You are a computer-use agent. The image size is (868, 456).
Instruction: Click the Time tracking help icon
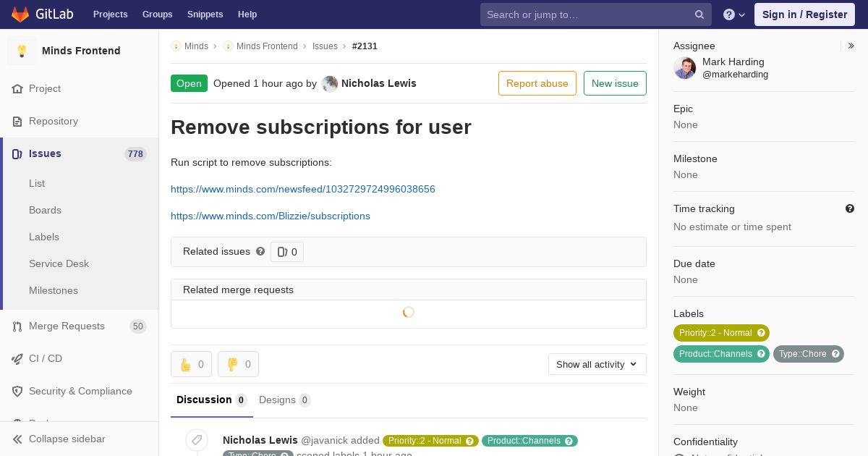850,208
